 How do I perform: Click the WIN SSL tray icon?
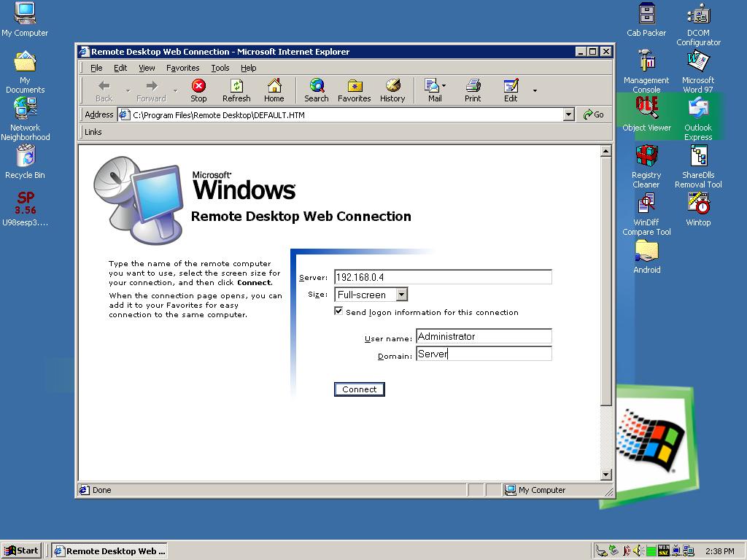point(664,551)
